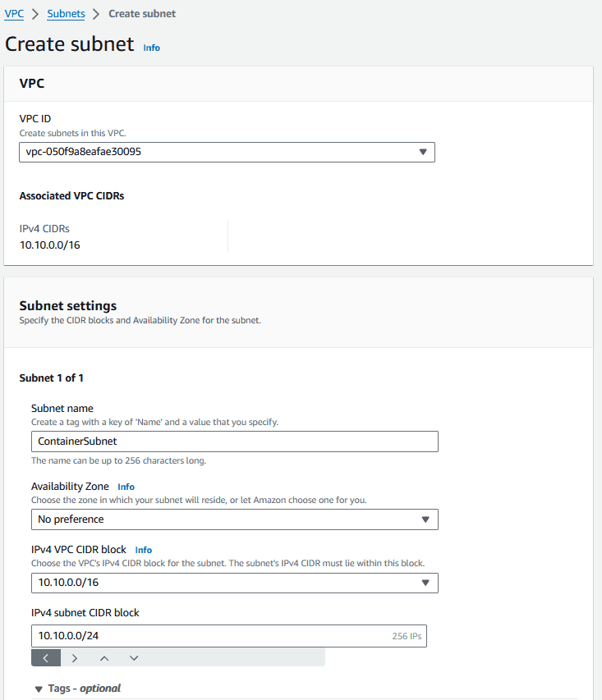Click the down chevron CIDR size button
The image size is (602, 700).
[x=134, y=658]
